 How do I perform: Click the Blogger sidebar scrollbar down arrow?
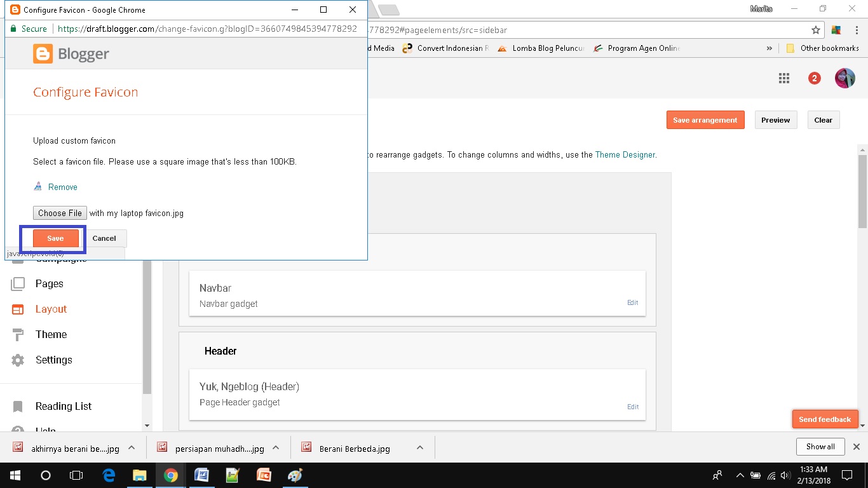[147, 425]
